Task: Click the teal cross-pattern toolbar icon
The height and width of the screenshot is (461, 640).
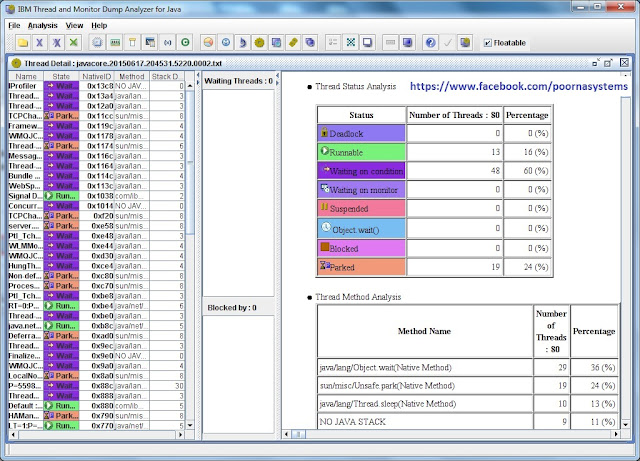Action: point(350,42)
